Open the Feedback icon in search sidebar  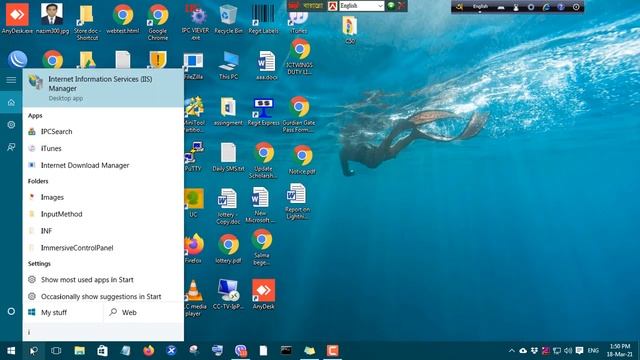coord(11,147)
